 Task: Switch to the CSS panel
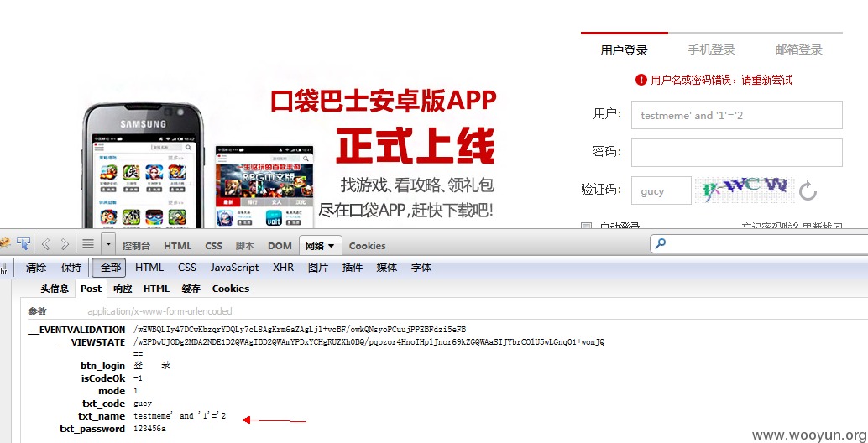click(x=214, y=246)
